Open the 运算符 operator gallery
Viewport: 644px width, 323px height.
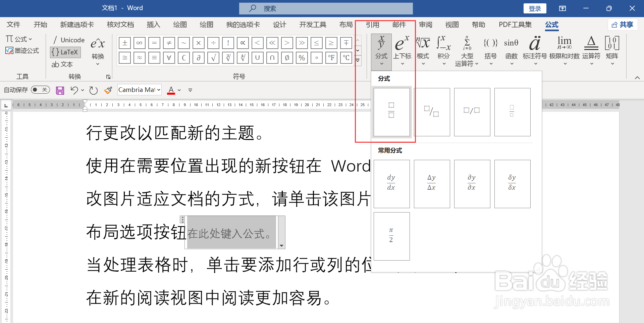(591, 51)
